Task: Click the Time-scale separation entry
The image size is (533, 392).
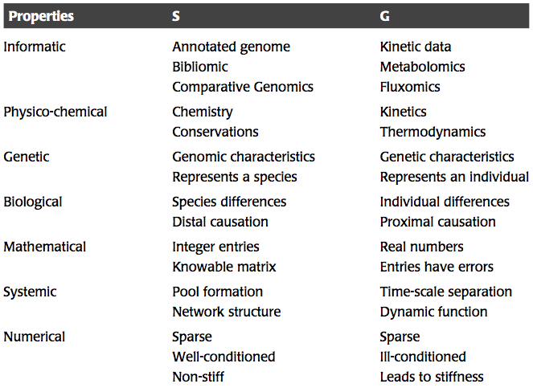Action: (446, 292)
